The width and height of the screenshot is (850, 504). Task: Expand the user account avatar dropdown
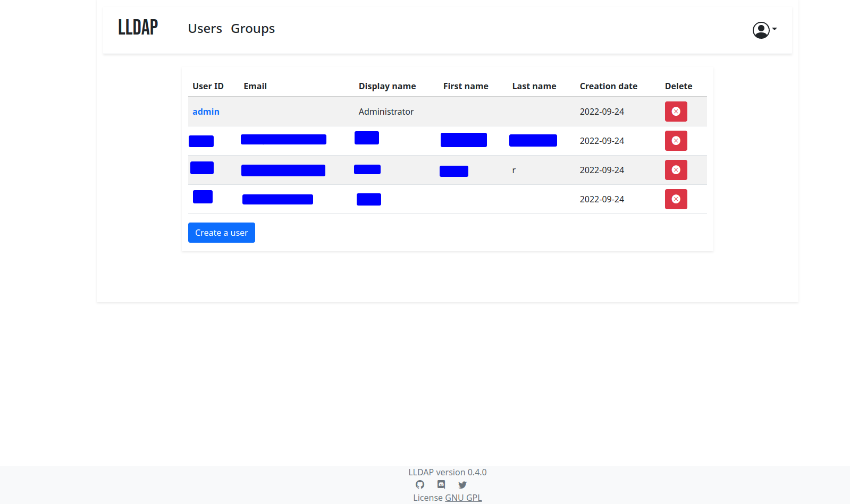[764, 30]
